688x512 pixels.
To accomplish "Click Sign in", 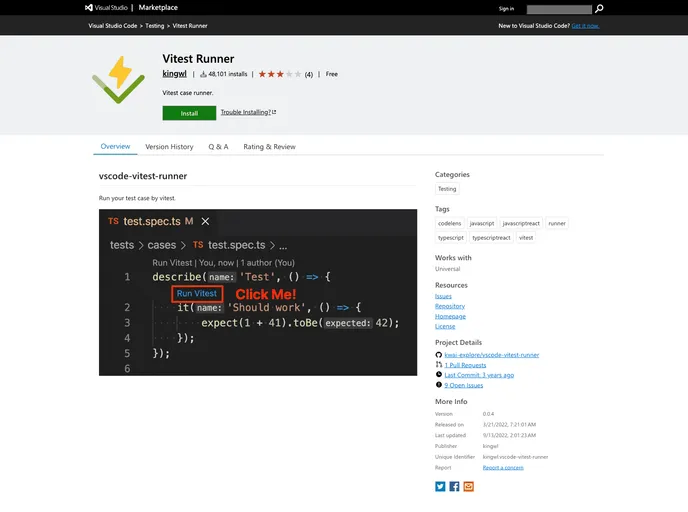I will click(506, 9).
